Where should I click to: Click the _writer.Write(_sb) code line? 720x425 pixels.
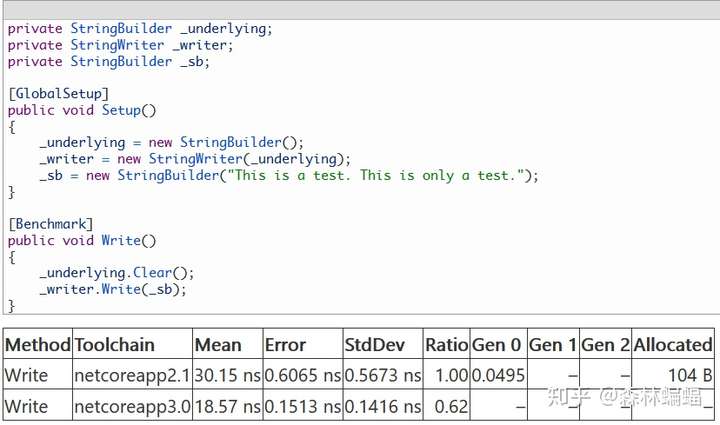click(x=113, y=289)
